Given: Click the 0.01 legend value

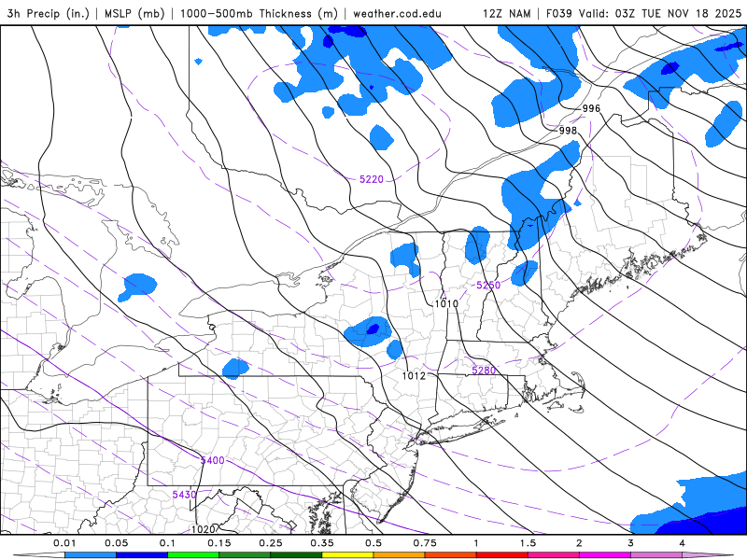Looking at the screenshot, I should [64, 543].
